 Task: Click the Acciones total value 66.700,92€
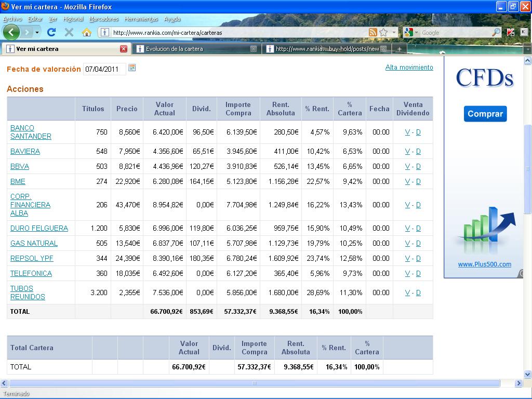[x=166, y=312]
